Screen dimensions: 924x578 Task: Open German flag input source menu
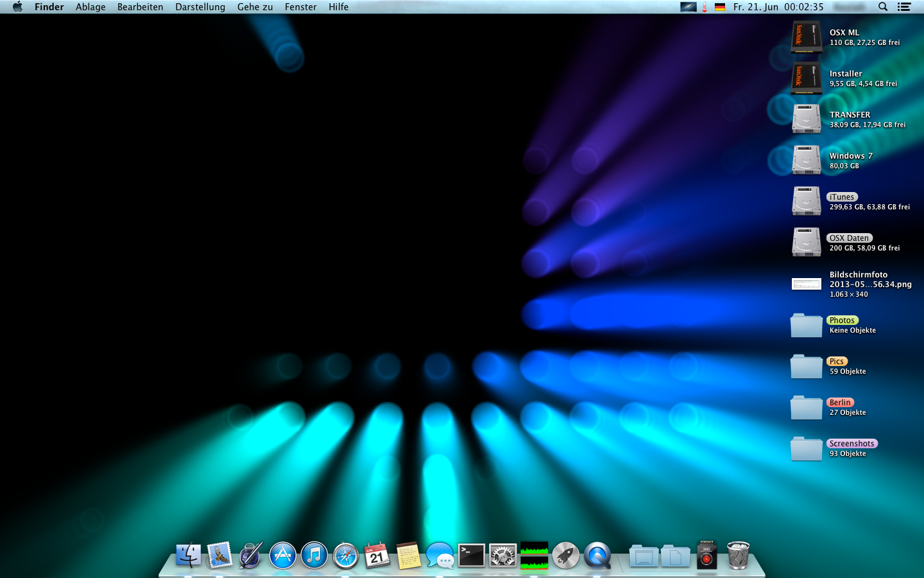720,7
